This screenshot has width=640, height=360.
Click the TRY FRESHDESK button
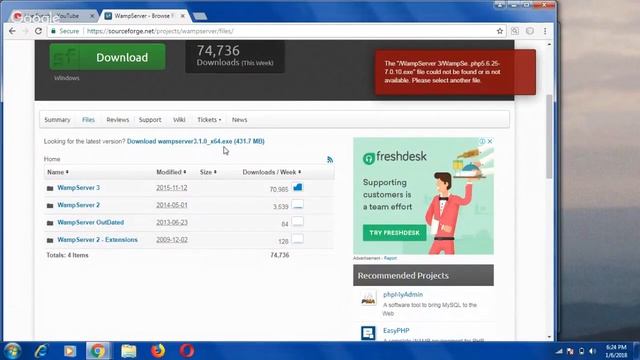point(394,233)
